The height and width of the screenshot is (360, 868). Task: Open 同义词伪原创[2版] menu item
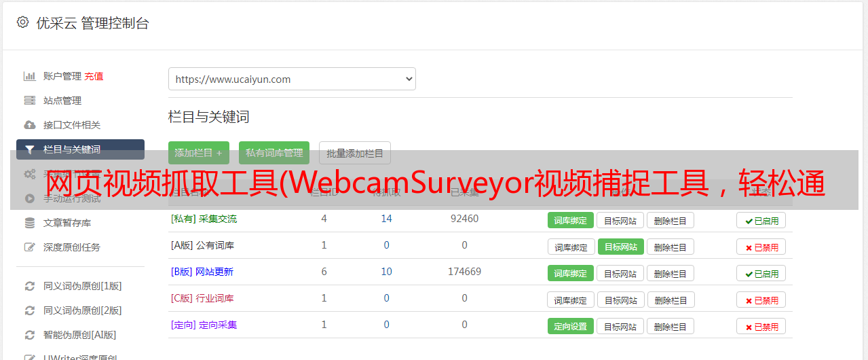click(x=83, y=310)
